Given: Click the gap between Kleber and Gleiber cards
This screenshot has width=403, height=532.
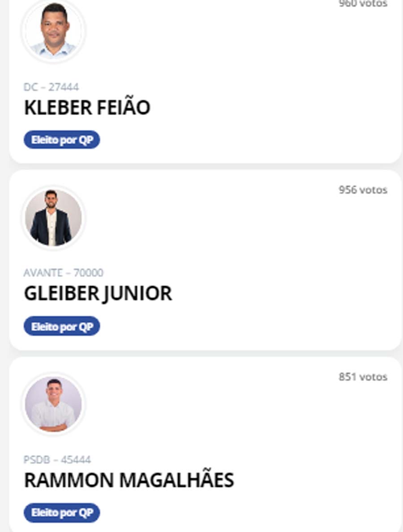Looking at the screenshot, I should (x=201, y=167).
